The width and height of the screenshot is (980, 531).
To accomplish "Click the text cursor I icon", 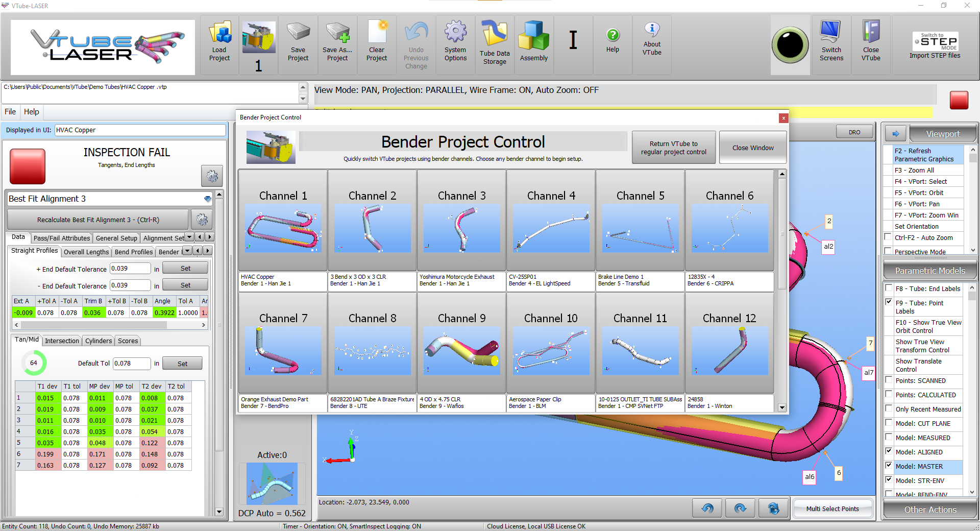I will point(573,40).
